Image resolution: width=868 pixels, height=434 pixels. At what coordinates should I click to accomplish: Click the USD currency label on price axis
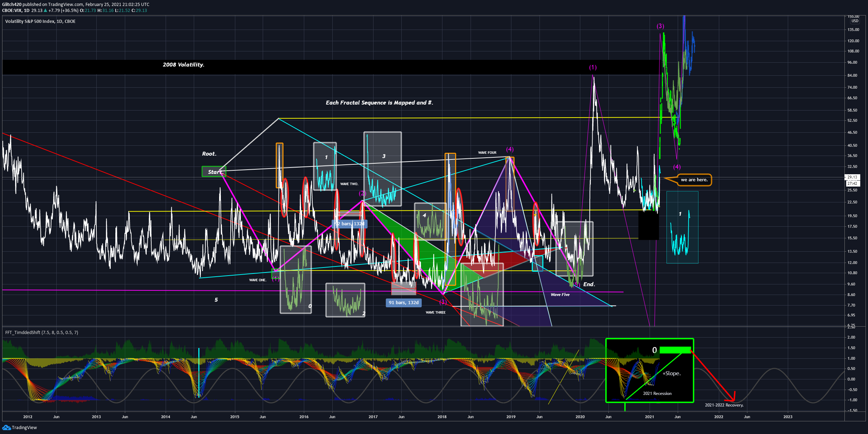(x=855, y=21)
